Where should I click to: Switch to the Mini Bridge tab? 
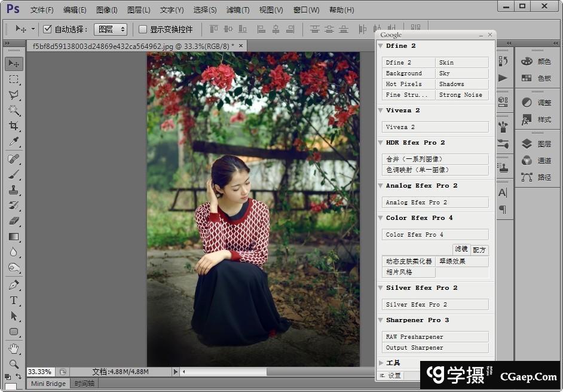click(x=48, y=384)
